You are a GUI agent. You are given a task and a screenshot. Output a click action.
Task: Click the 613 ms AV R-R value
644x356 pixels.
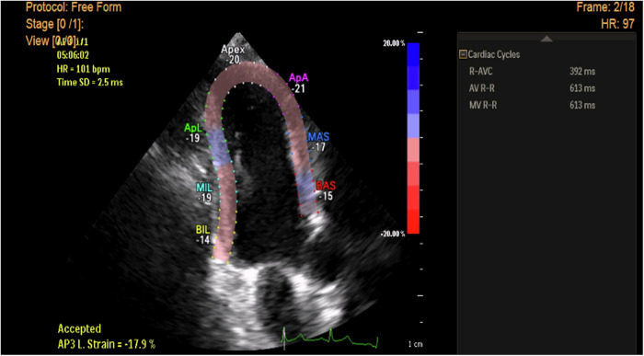tap(582, 88)
